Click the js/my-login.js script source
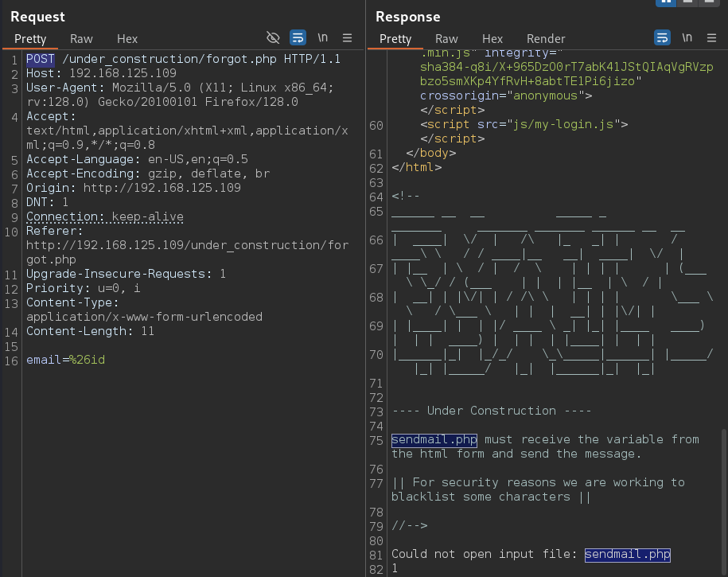This screenshot has height=577, width=728. pos(563,124)
